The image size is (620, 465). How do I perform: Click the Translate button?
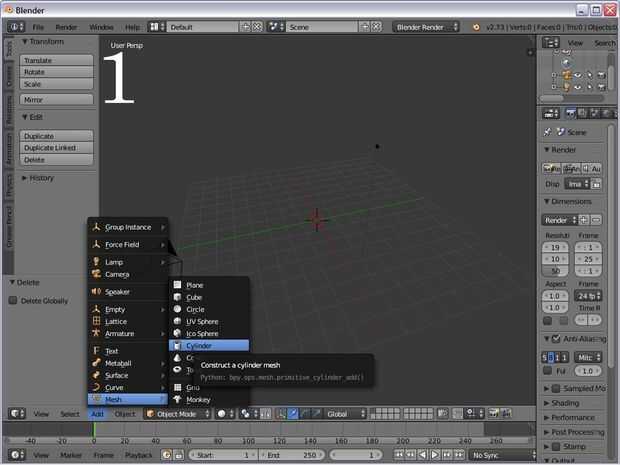pos(57,60)
